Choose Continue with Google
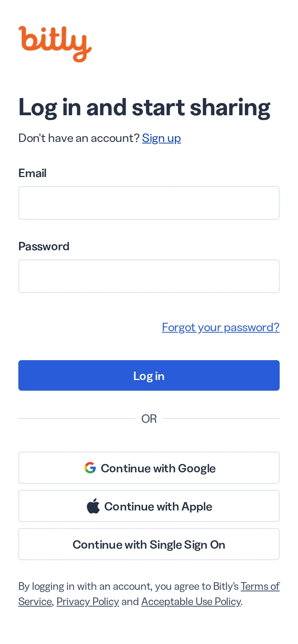Viewport: 298px width, 644px height. coord(149,468)
